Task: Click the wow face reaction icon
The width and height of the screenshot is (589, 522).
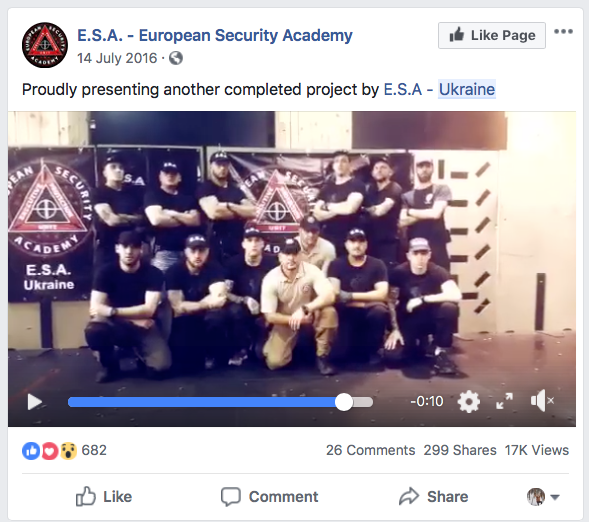Action: [x=68, y=451]
